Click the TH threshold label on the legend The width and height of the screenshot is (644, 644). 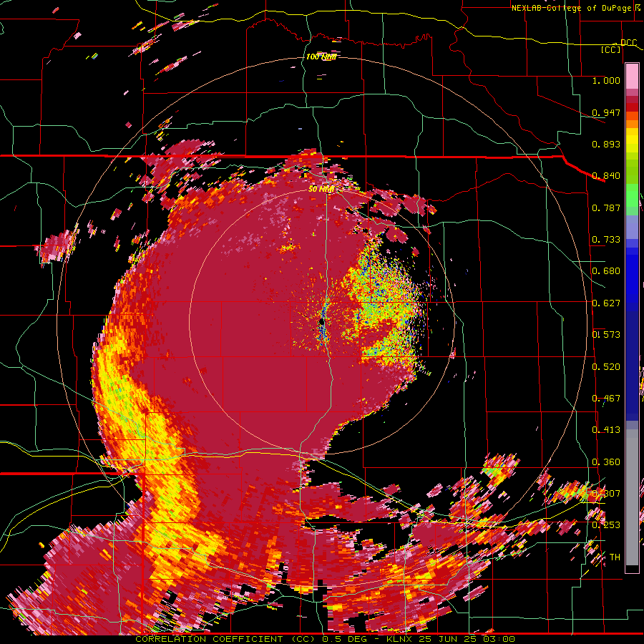click(615, 557)
